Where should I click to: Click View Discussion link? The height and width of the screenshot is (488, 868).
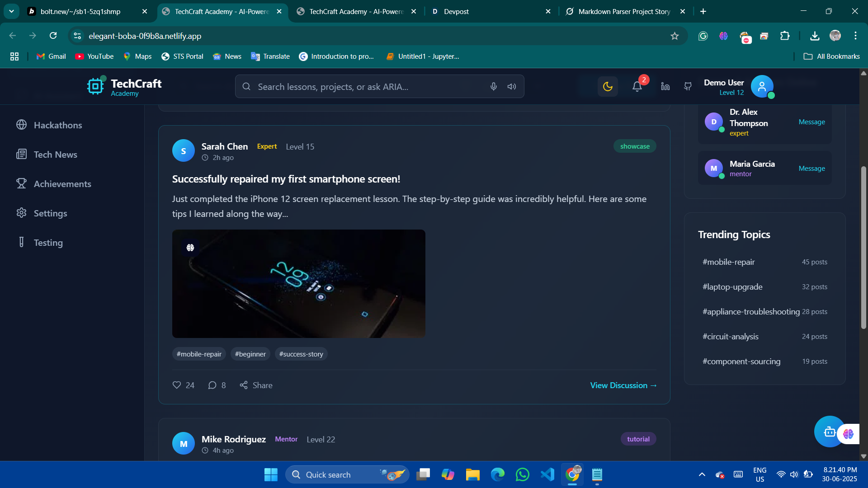(623, 385)
